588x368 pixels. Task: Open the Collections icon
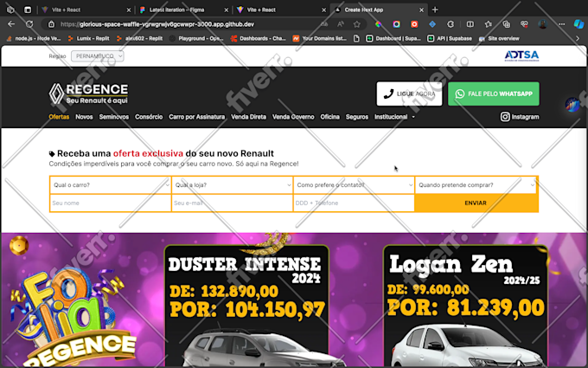pyautogui.click(x=506, y=24)
